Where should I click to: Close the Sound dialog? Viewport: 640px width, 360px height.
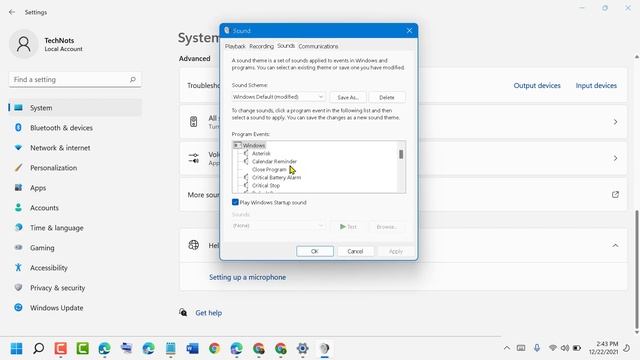coord(409,31)
